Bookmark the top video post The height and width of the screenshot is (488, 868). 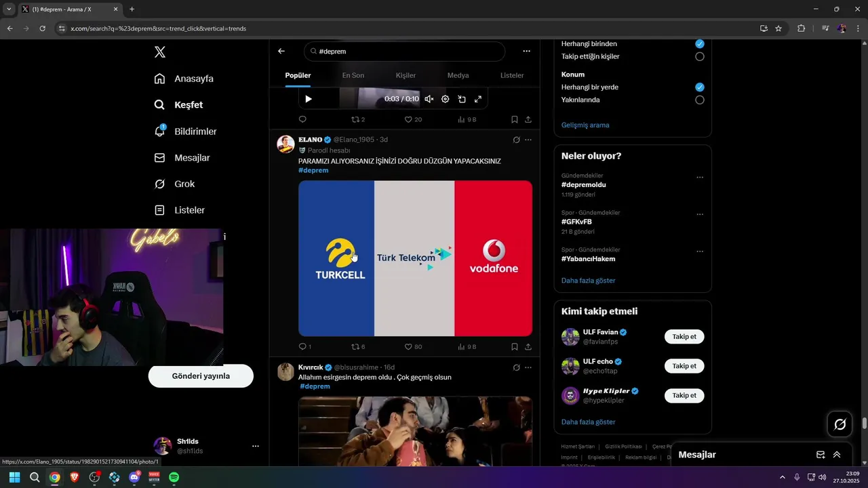pyautogui.click(x=515, y=119)
